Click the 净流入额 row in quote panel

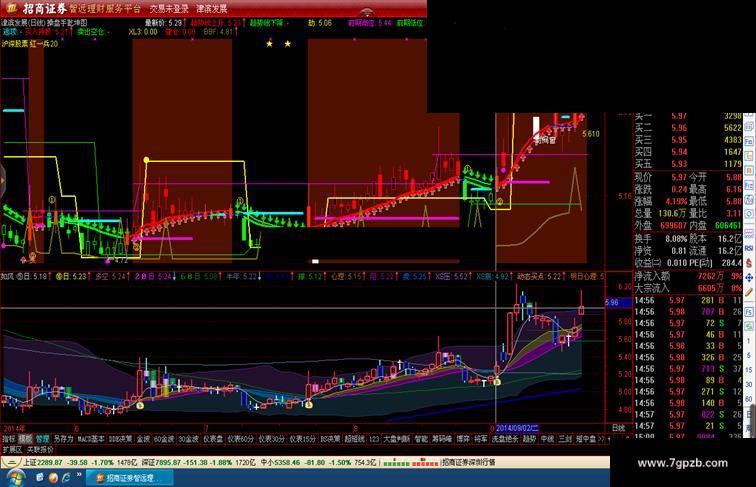[x=688, y=276]
